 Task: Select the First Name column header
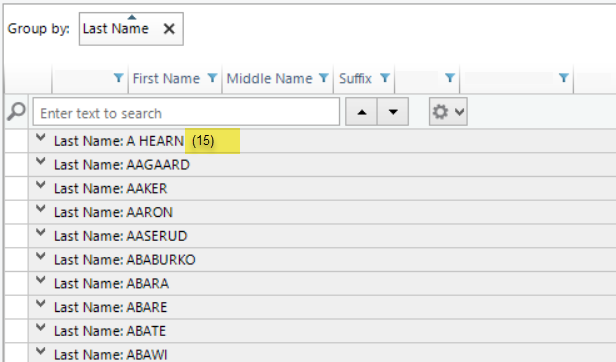click(166, 79)
